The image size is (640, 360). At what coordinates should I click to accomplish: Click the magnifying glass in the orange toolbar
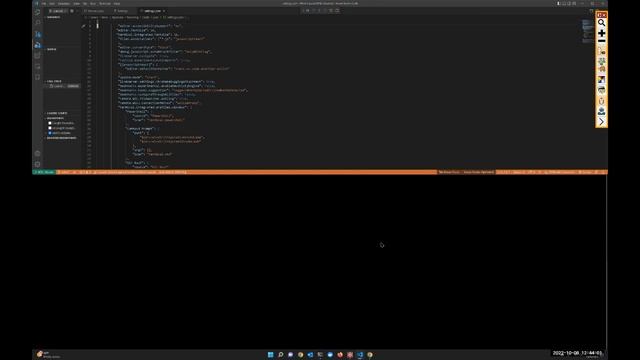[x=602, y=23]
